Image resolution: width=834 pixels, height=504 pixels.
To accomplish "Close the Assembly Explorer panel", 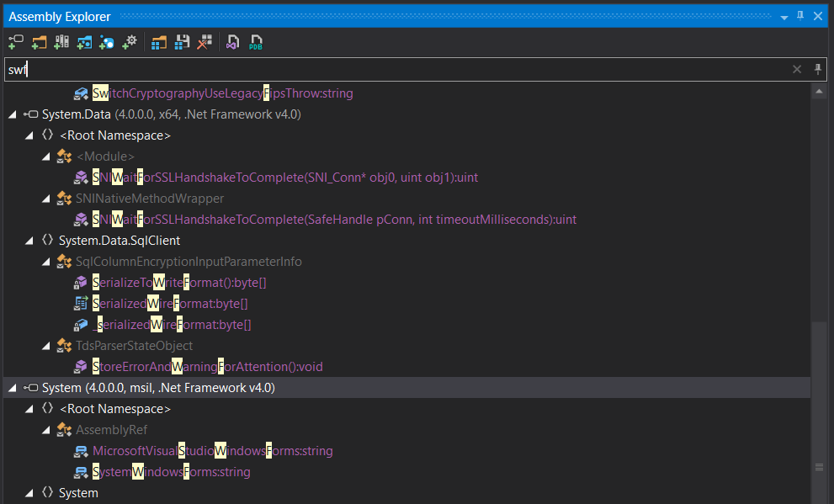I will (818, 16).
